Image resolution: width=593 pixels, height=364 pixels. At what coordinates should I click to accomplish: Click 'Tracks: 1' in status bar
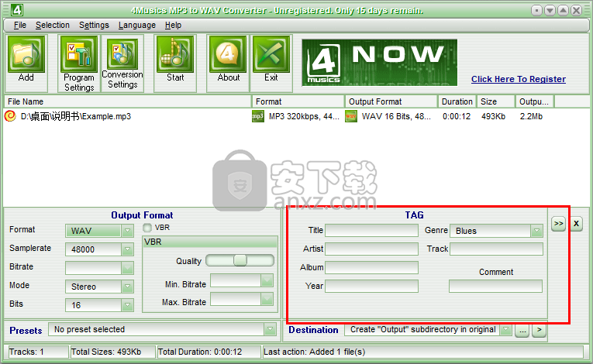pyautogui.click(x=26, y=352)
